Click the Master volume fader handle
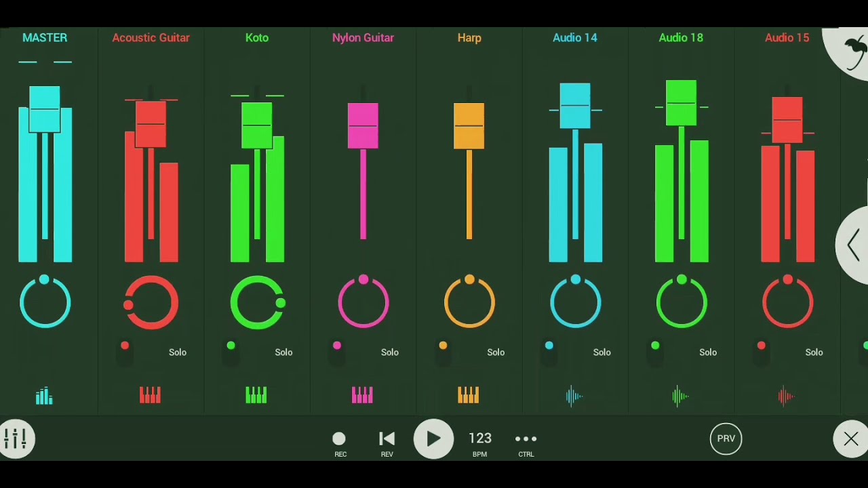The height and width of the screenshot is (488, 868). (44, 109)
